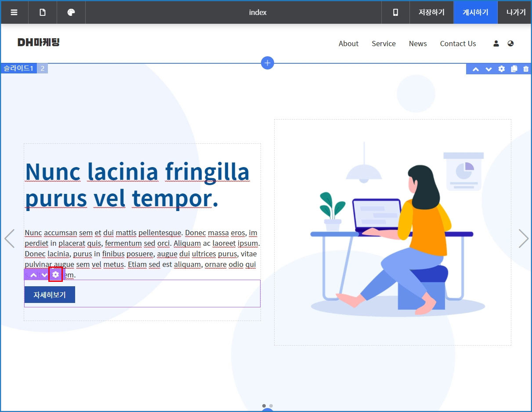Image resolution: width=532 pixels, height=412 pixels.
Task: Click the page document icon
Action: [x=43, y=12]
